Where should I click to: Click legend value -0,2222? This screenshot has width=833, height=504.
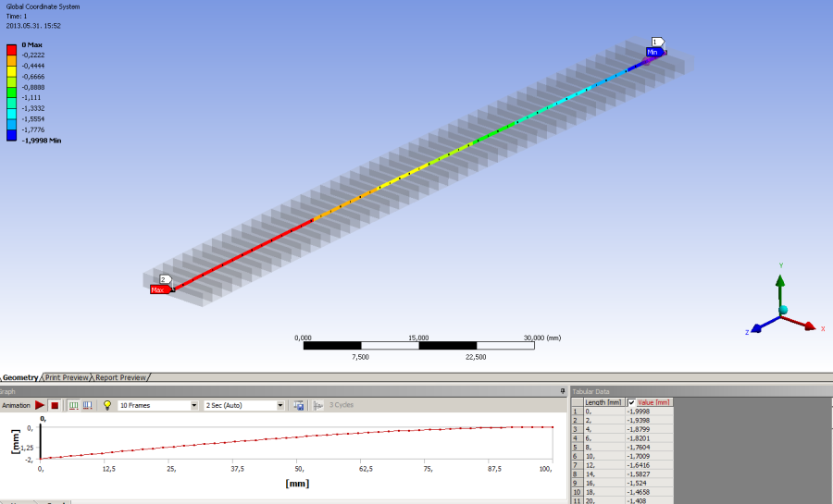33,55
